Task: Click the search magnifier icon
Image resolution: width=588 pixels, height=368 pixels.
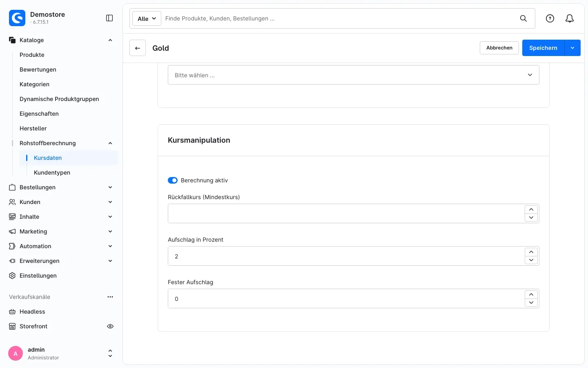Action: (x=523, y=18)
